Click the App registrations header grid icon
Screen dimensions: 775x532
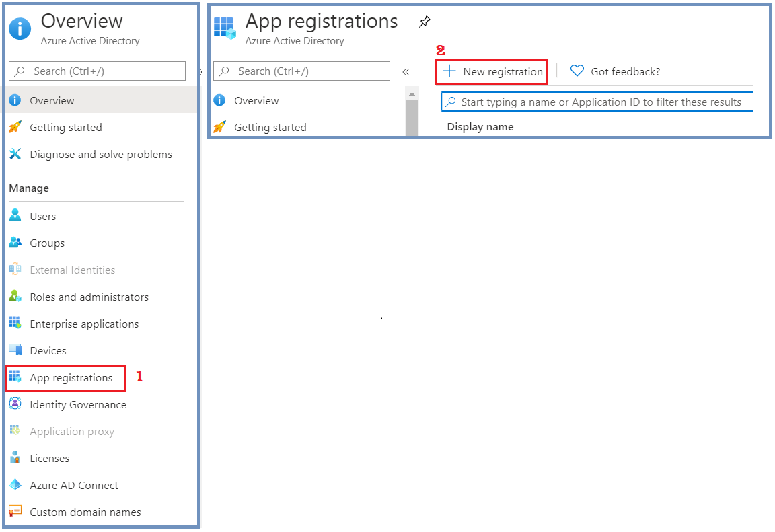[225, 28]
